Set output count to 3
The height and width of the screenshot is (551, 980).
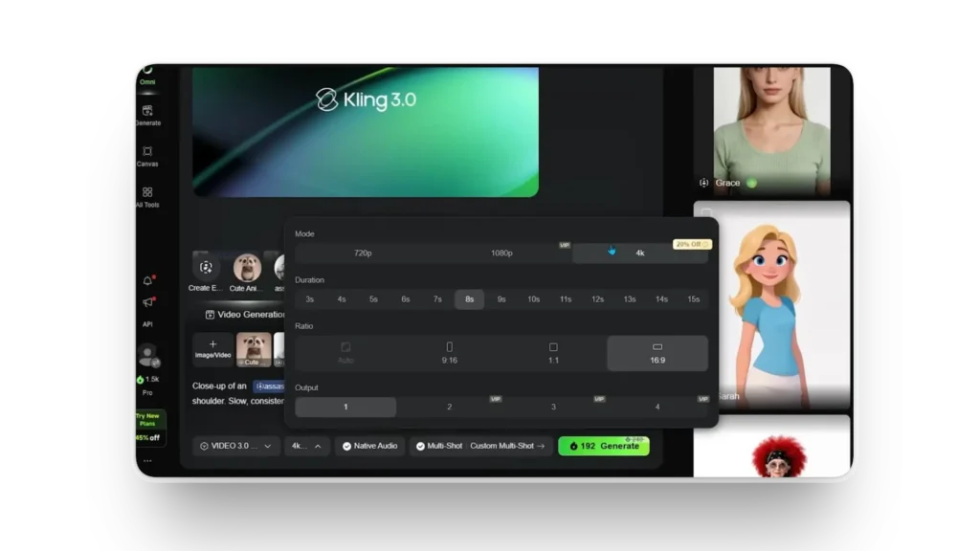(553, 407)
